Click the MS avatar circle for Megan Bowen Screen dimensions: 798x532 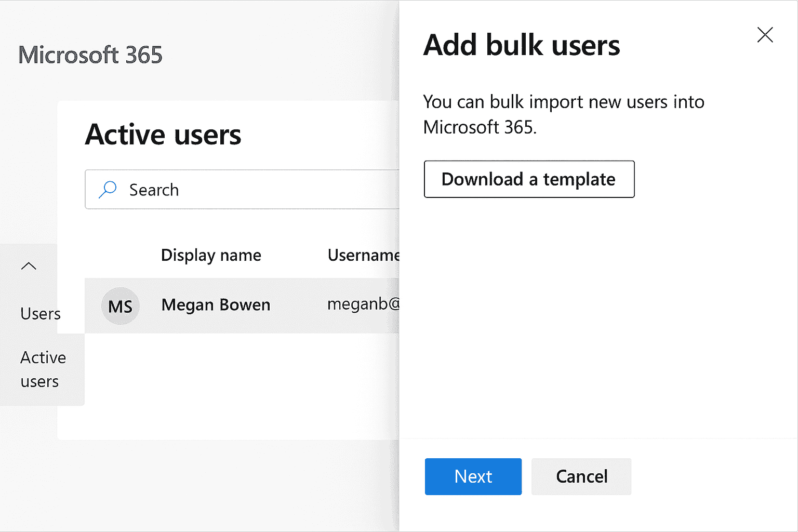[120, 306]
